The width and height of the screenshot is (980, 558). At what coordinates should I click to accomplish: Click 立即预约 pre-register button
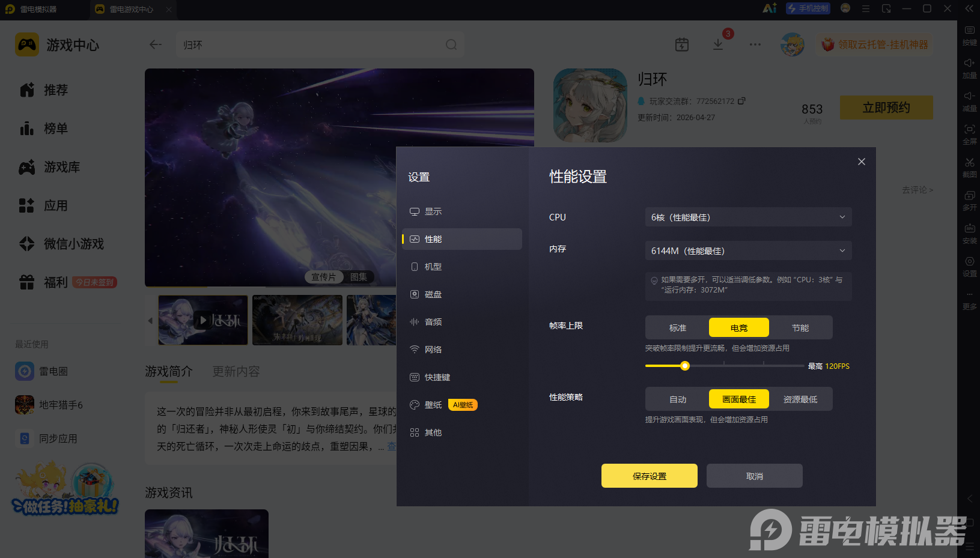point(886,108)
